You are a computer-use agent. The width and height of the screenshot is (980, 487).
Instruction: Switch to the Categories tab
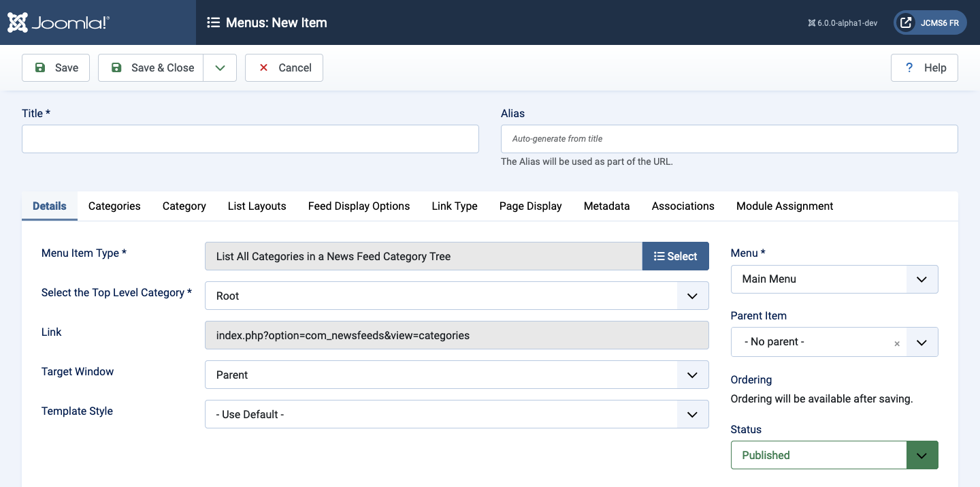click(x=114, y=206)
